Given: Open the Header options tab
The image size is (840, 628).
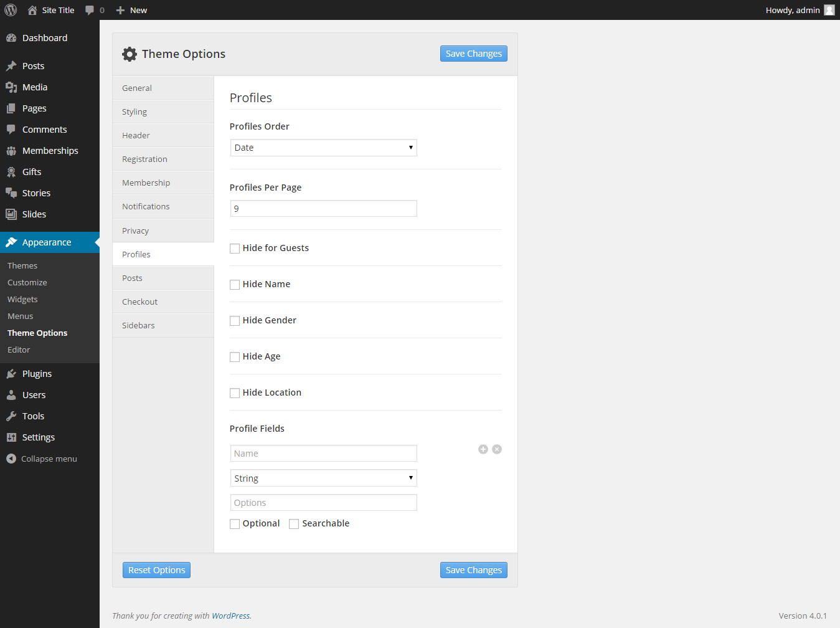Looking at the screenshot, I should pos(163,135).
